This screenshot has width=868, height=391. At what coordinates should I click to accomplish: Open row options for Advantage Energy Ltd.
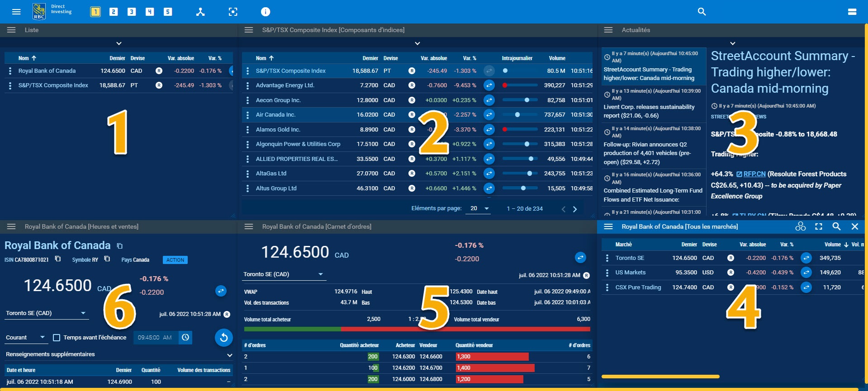[x=247, y=85]
